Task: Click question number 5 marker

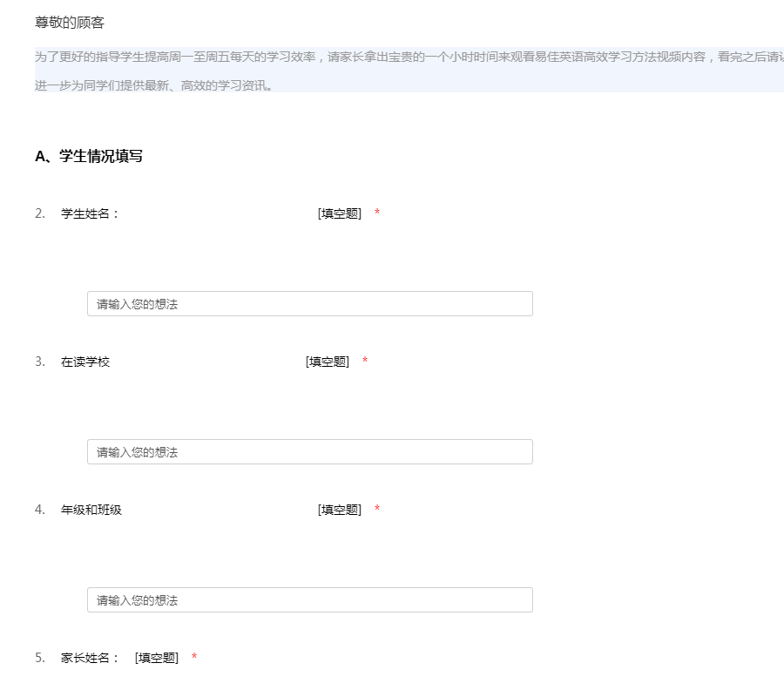Action: tap(40, 658)
